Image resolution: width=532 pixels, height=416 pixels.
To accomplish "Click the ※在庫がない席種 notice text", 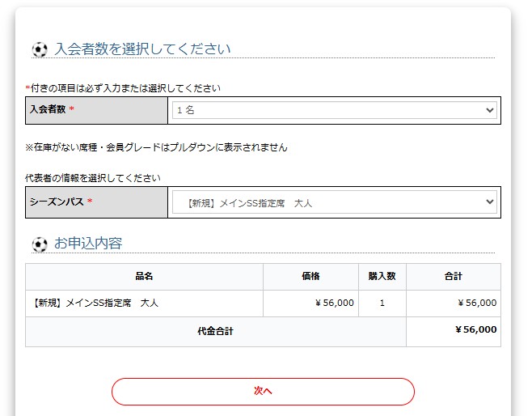I will click(157, 148).
